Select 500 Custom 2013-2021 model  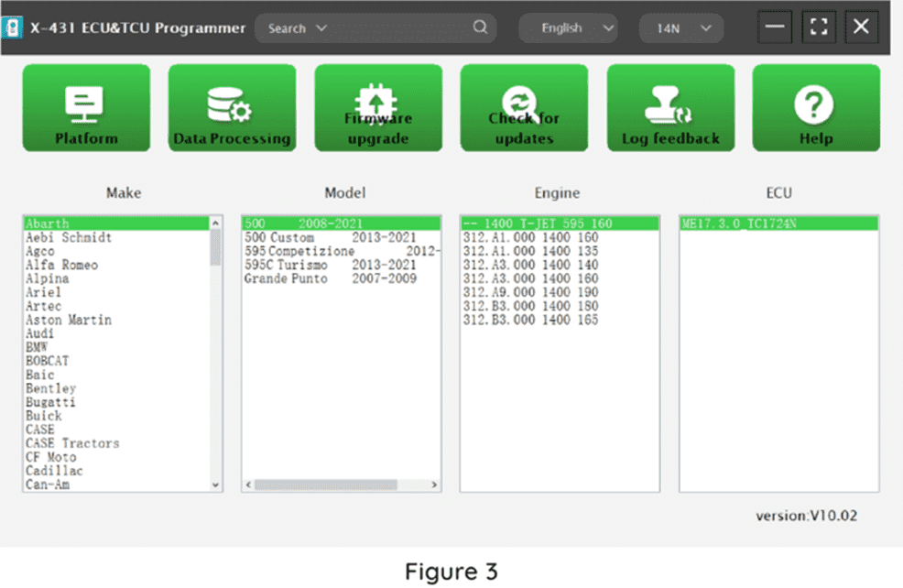pyautogui.click(x=342, y=237)
